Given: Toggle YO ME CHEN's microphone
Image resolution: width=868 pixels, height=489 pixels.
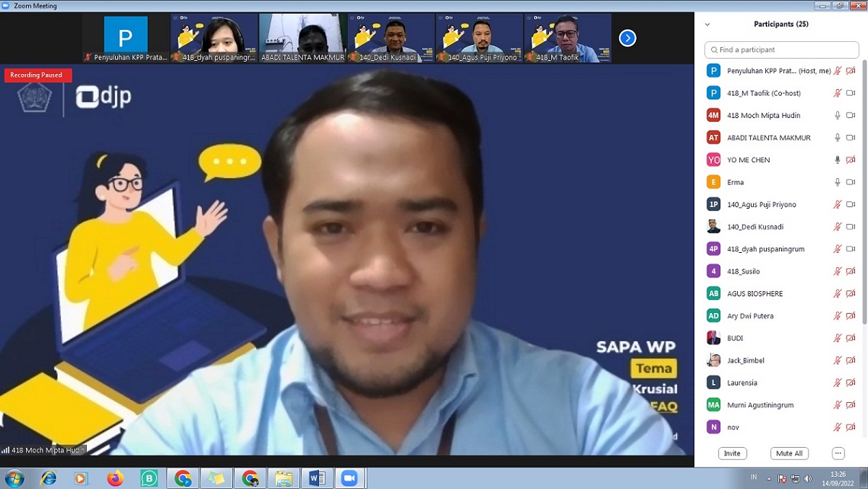Looking at the screenshot, I should (838, 160).
